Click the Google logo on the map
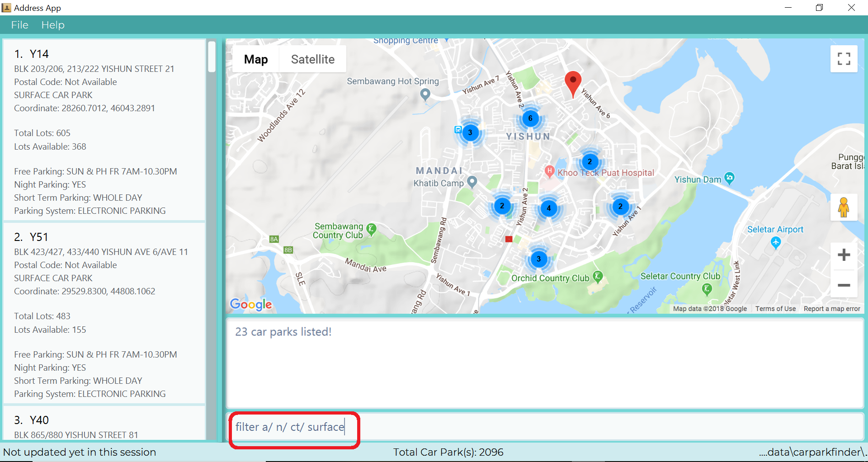The height and width of the screenshot is (462, 868). point(251,304)
